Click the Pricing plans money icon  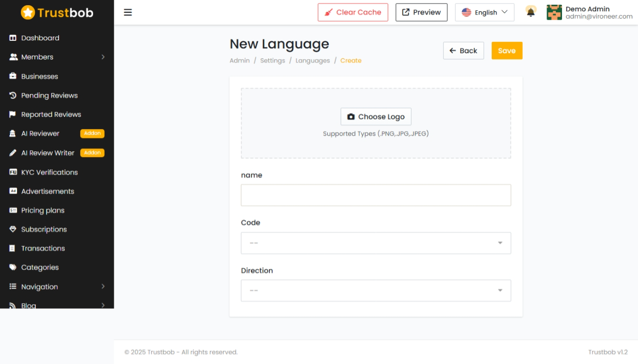pyautogui.click(x=13, y=210)
